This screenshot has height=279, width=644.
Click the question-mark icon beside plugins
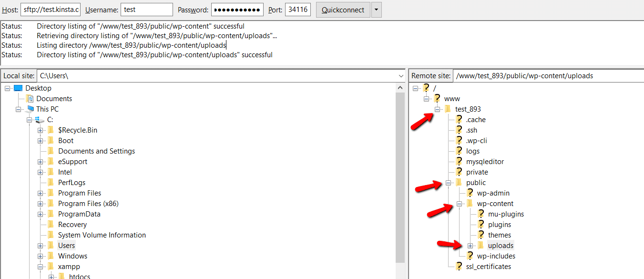tap(481, 225)
